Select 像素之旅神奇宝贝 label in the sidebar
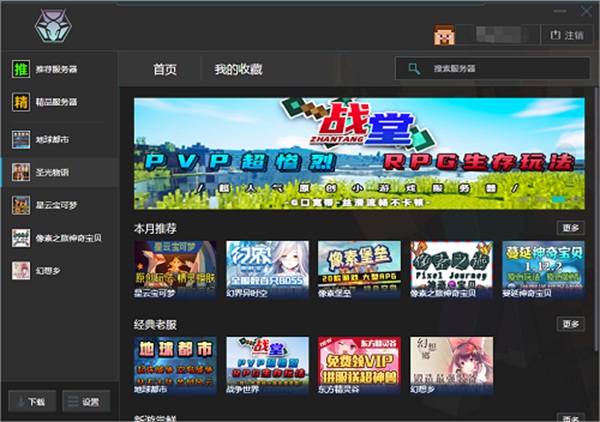Image resolution: width=600 pixels, height=422 pixels. point(69,238)
